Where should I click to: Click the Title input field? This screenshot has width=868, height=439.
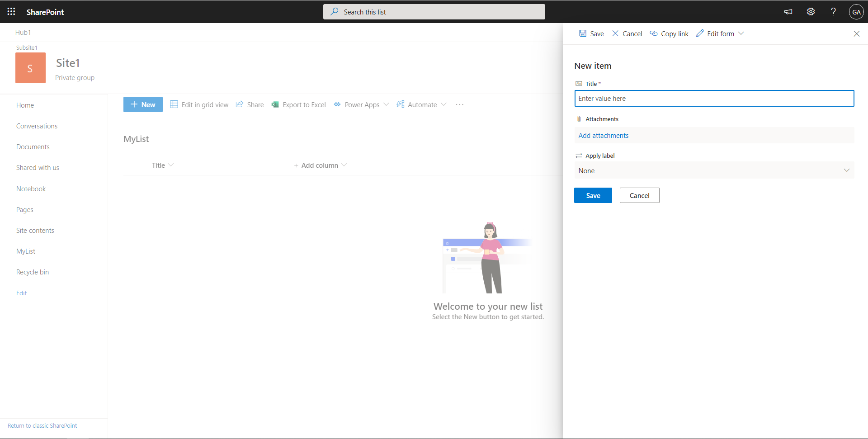click(714, 99)
